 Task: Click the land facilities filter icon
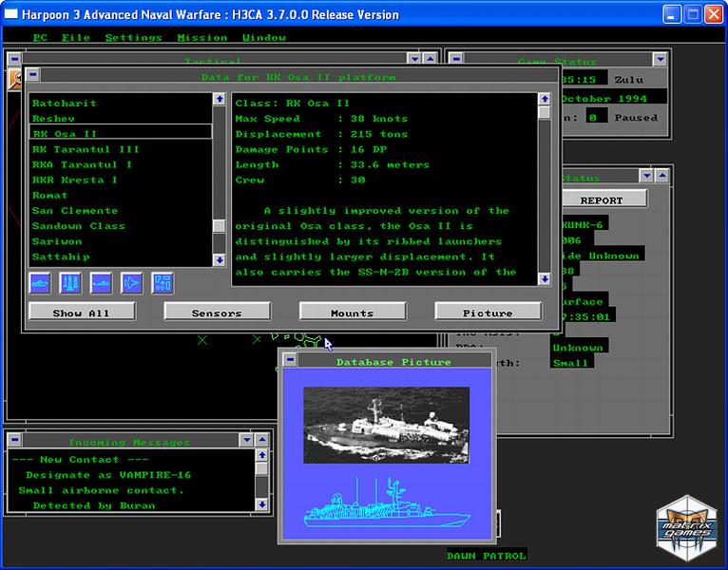[163, 282]
